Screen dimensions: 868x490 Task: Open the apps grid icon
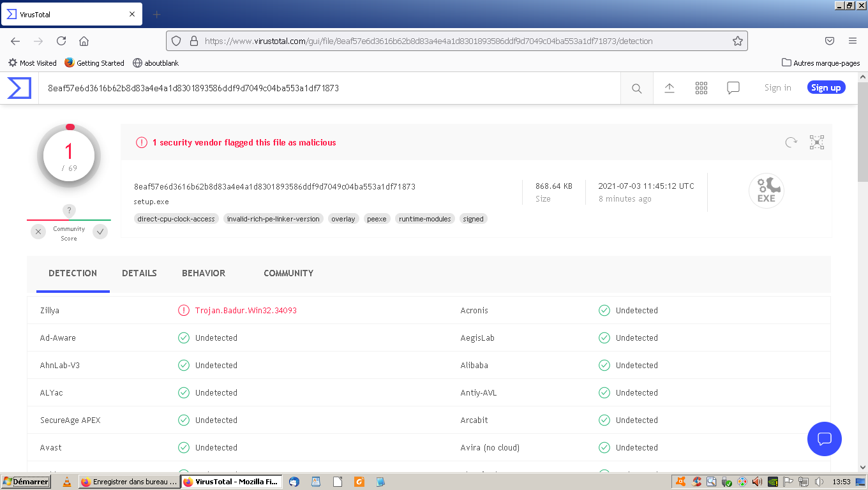(701, 88)
